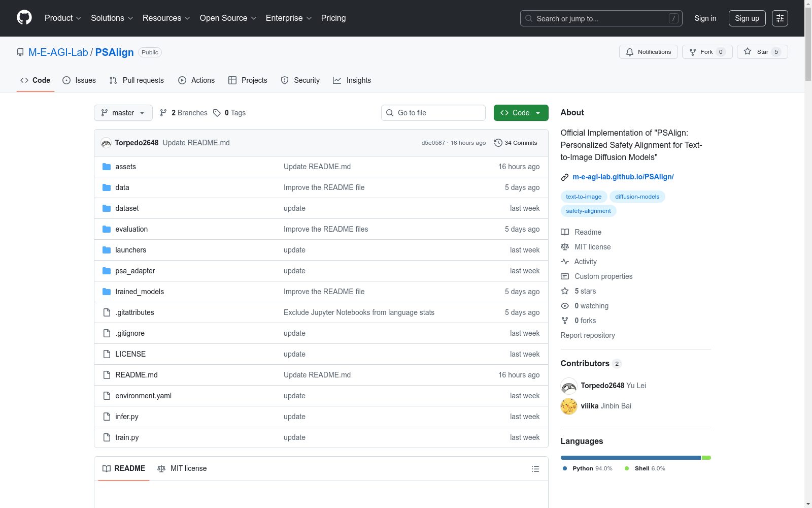Image resolution: width=812 pixels, height=508 pixels.
Task: Open Notifications bell button
Action: coord(649,52)
